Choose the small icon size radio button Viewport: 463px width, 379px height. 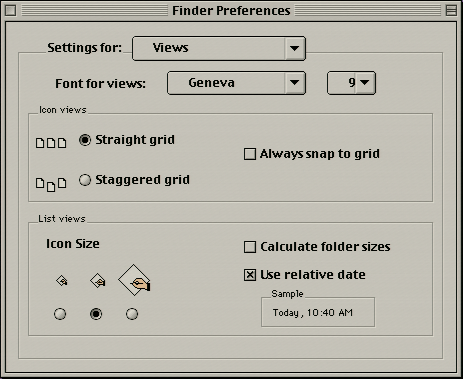60,314
